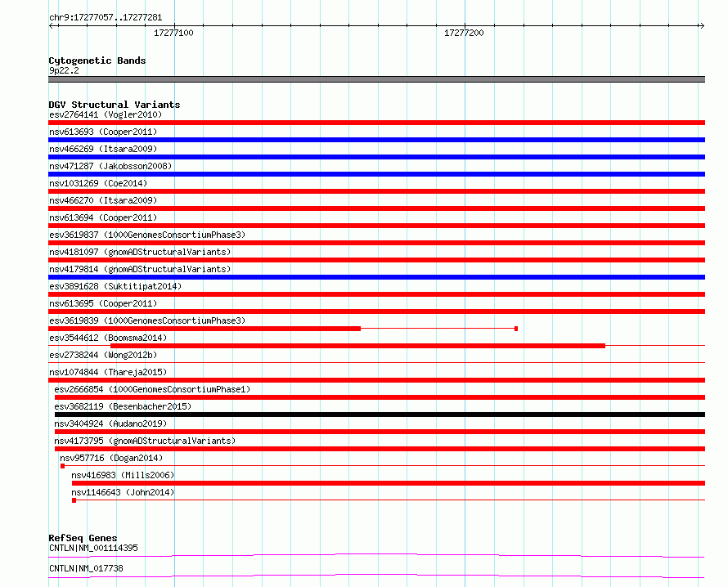Open variant esv3891628 (Suktitipat2014) label

click(115, 286)
